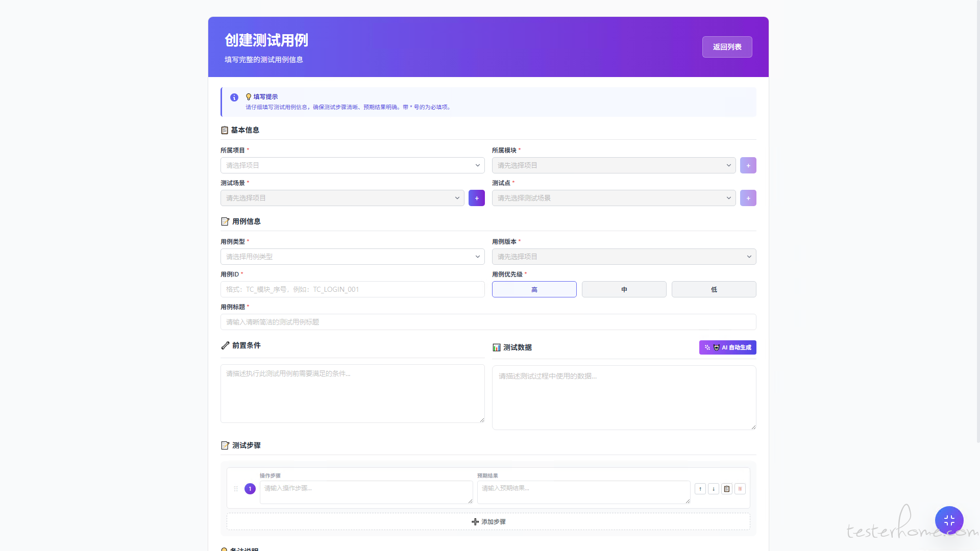Click the 前置条件 preconditions textarea

[x=352, y=393]
